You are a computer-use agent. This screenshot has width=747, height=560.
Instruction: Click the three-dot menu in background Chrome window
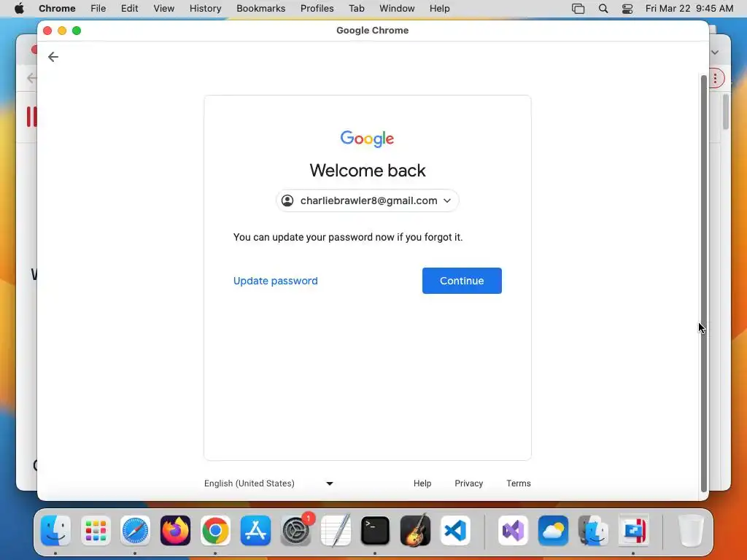[715, 79]
